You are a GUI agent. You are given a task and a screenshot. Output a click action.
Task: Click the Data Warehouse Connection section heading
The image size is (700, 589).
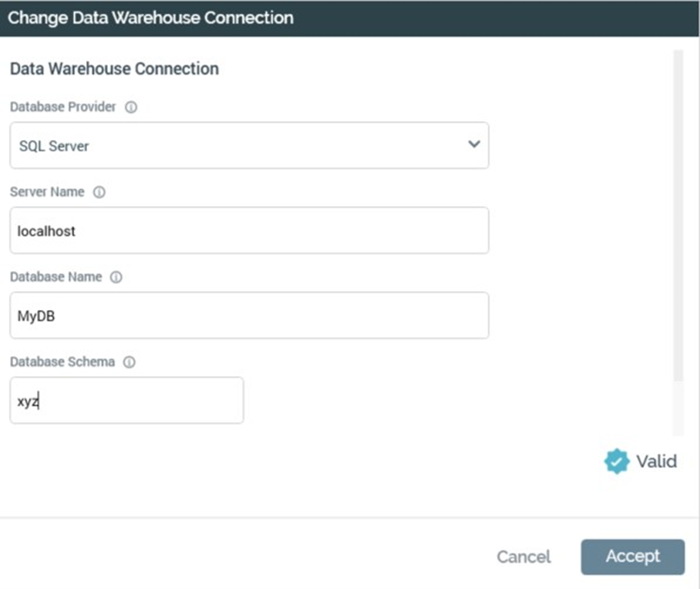pyautogui.click(x=114, y=68)
